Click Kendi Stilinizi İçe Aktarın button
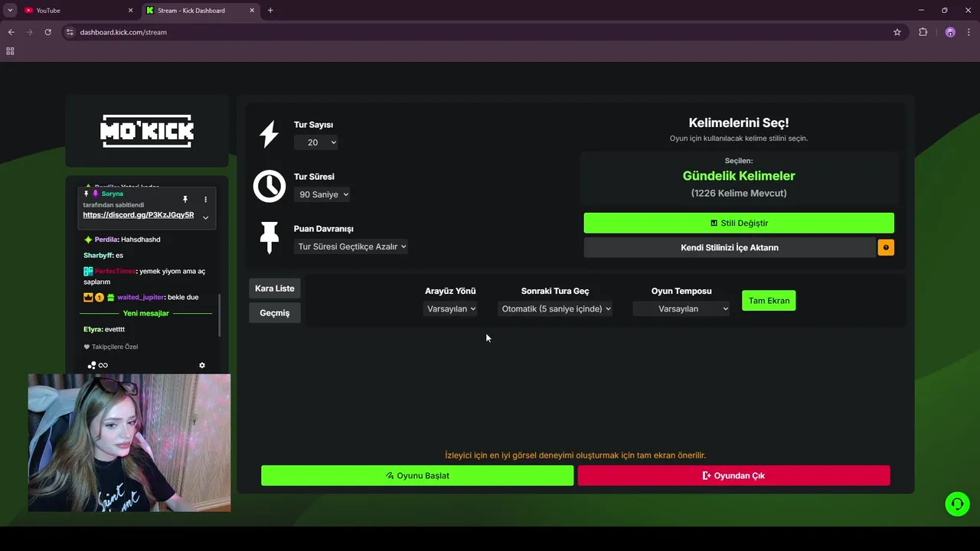Image resolution: width=980 pixels, height=551 pixels. [730, 247]
